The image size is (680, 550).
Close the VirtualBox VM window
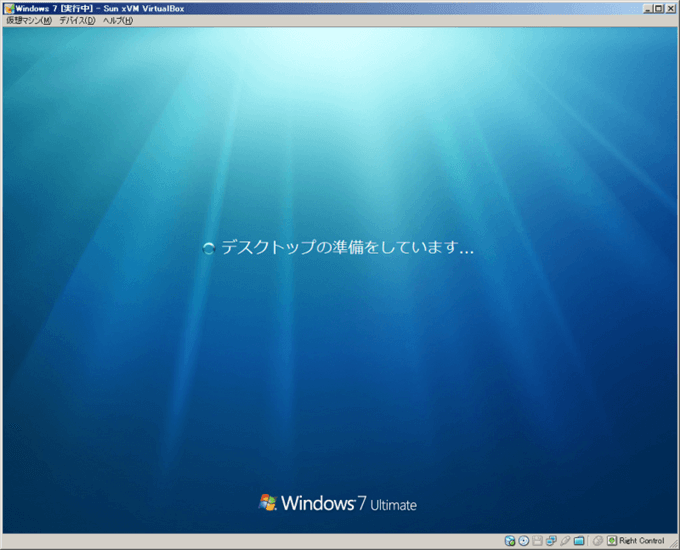point(671,7)
